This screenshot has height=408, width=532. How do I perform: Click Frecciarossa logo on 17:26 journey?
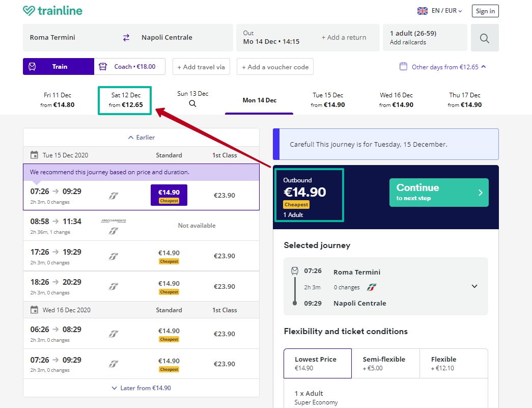pos(114,256)
